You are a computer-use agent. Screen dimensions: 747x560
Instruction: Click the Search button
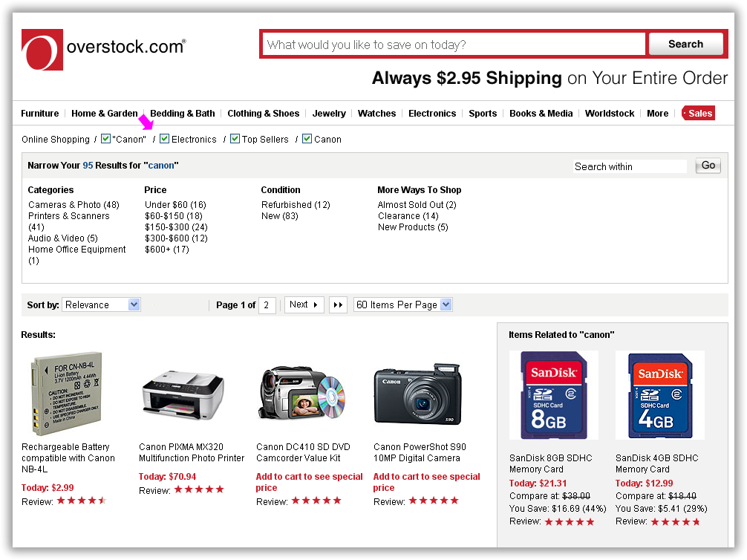[685, 44]
